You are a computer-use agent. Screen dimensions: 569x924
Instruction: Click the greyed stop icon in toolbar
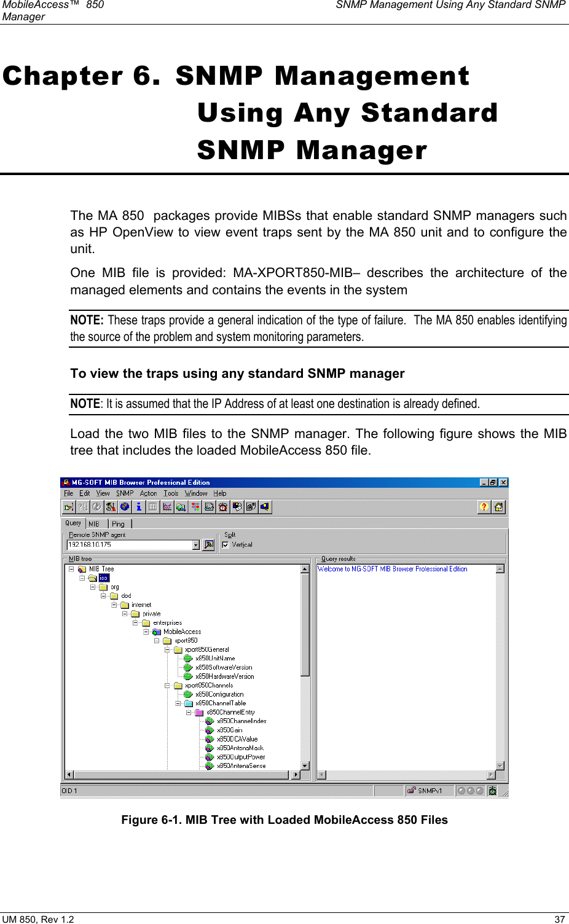[96, 507]
